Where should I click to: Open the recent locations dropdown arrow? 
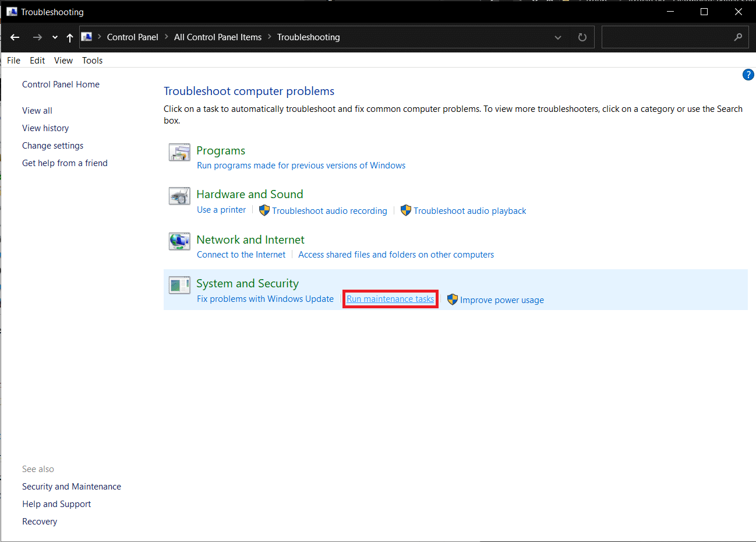point(55,37)
